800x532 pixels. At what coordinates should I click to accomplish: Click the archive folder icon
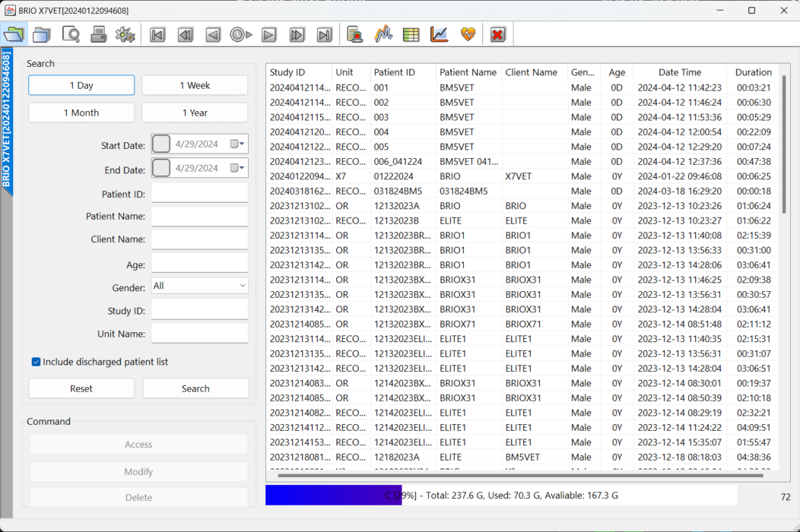pyautogui.click(x=41, y=34)
